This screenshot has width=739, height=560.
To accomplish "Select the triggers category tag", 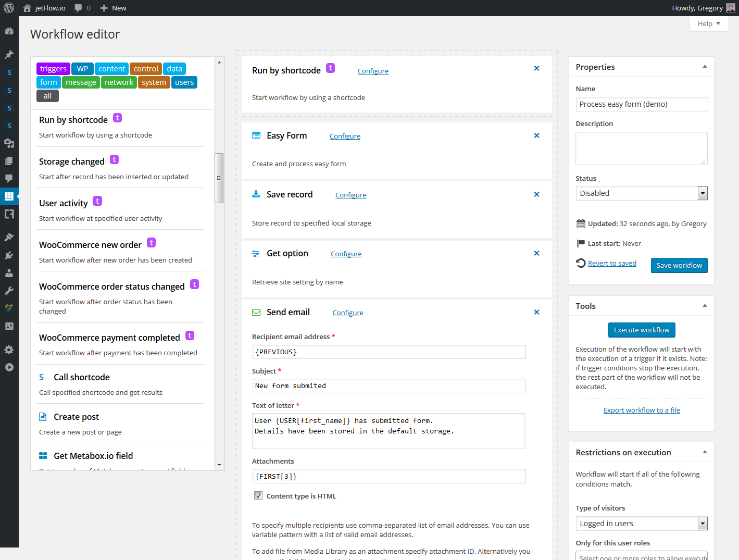I will tap(53, 69).
